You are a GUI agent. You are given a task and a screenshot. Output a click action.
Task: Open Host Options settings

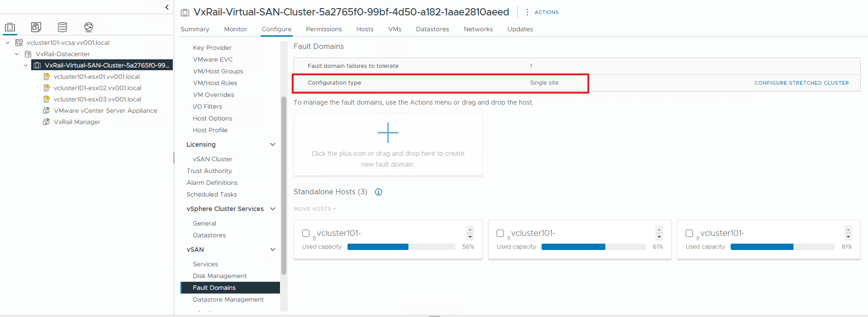point(212,118)
